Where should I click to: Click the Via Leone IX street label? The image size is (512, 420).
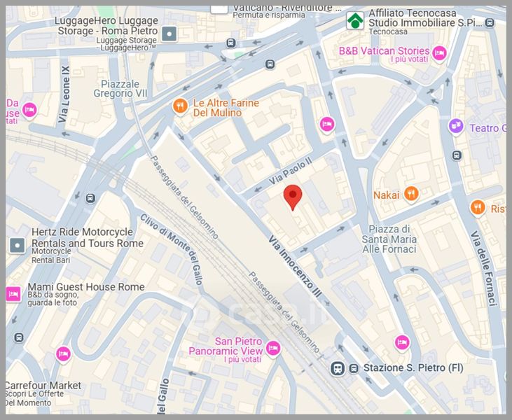coord(64,94)
